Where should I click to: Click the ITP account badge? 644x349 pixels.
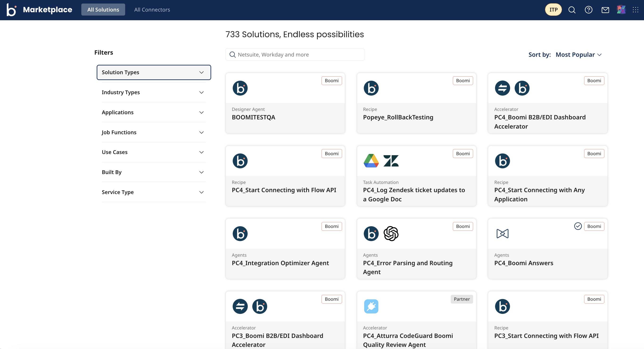[x=553, y=10]
